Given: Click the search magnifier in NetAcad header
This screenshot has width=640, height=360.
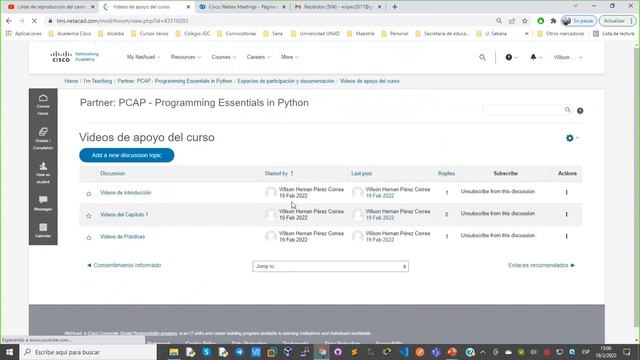Looking at the screenshot, I should tap(482, 58).
